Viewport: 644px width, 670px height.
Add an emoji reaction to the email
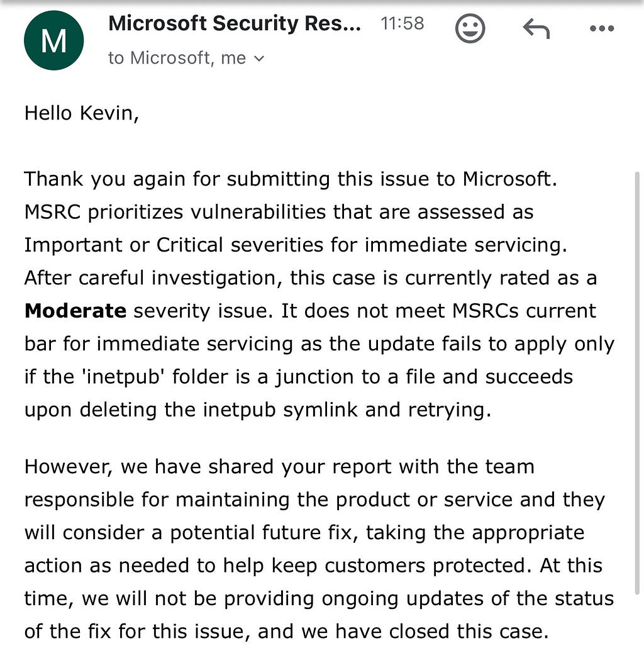click(470, 28)
